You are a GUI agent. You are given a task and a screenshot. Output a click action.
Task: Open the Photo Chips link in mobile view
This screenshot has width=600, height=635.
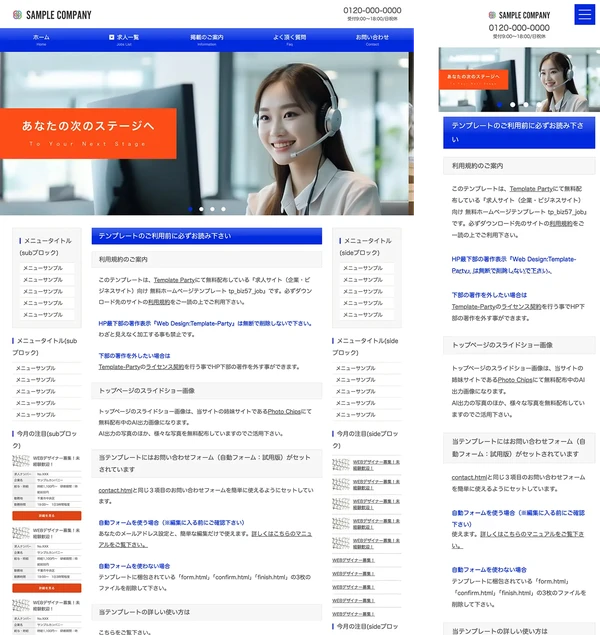click(515, 380)
